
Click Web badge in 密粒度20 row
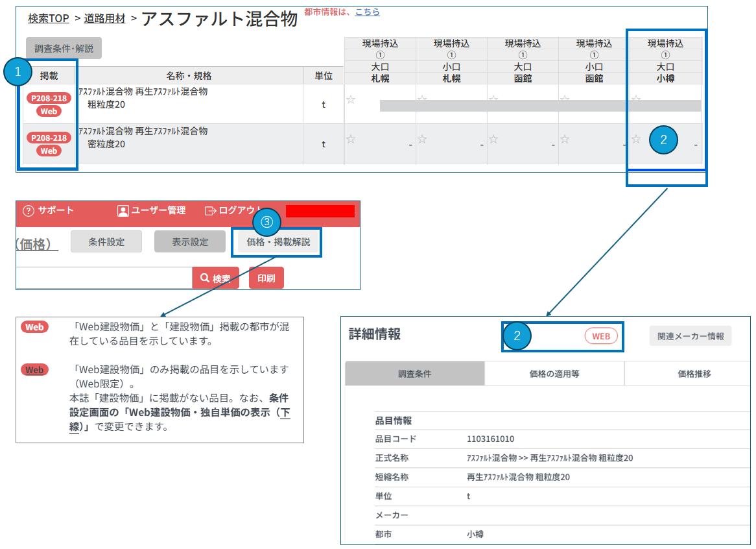coord(49,151)
